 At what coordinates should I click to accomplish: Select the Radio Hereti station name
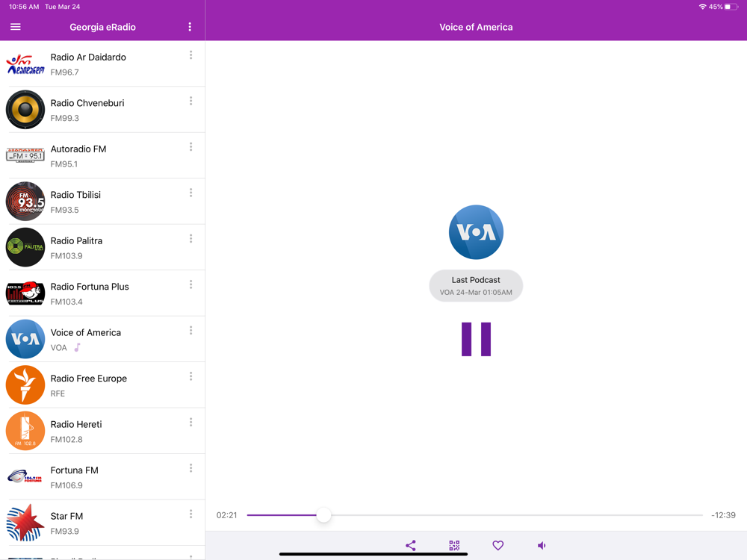pyautogui.click(x=76, y=424)
